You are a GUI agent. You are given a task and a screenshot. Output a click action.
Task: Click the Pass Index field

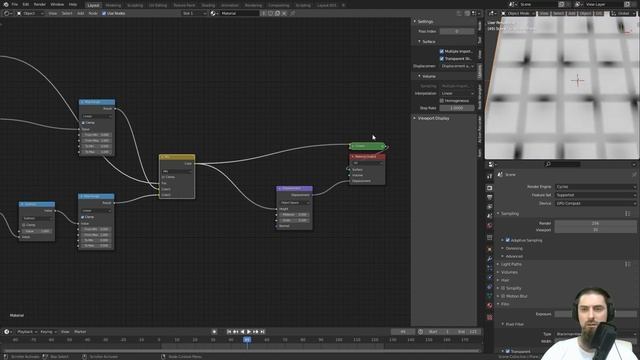[457, 31]
